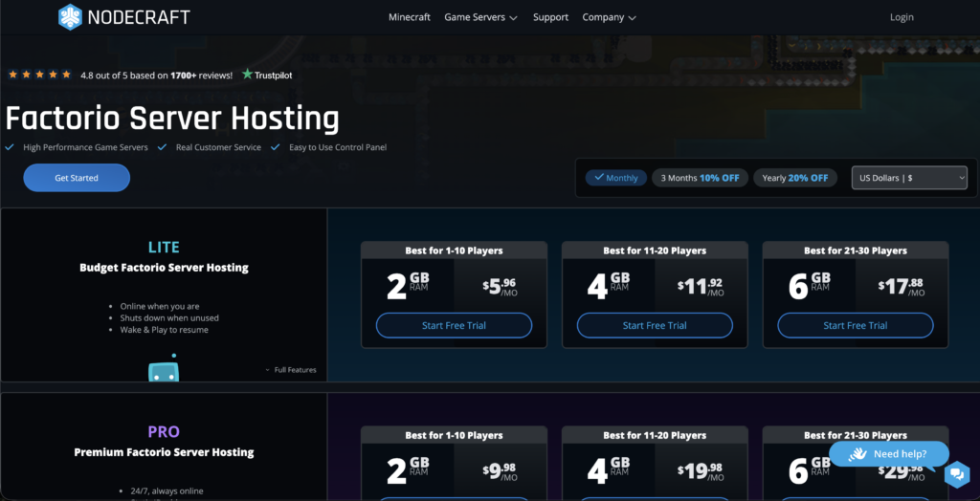Select Yearly 20% OFF billing
This screenshot has height=501, width=980.
tap(795, 178)
